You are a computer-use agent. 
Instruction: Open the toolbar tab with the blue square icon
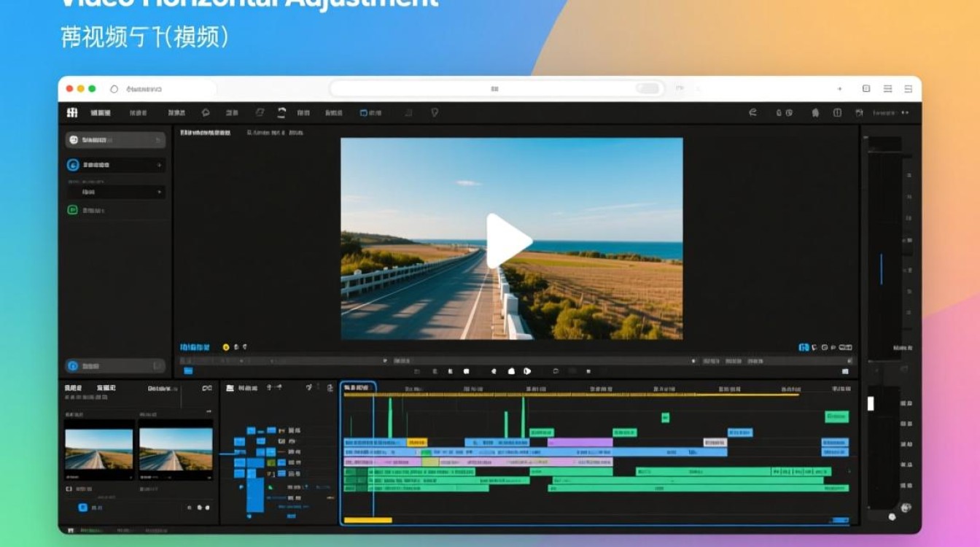(370, 113)
